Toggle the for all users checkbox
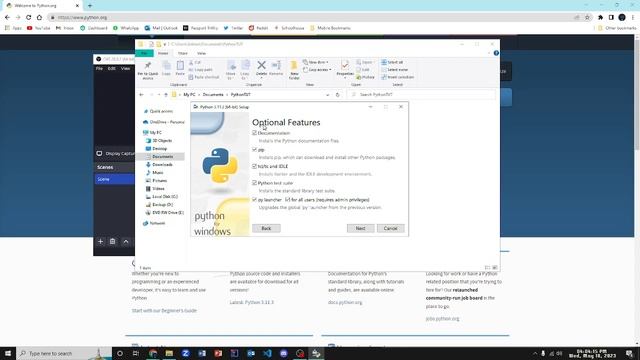Viewport: 640px width, 360px height. [x=288, y=200]
